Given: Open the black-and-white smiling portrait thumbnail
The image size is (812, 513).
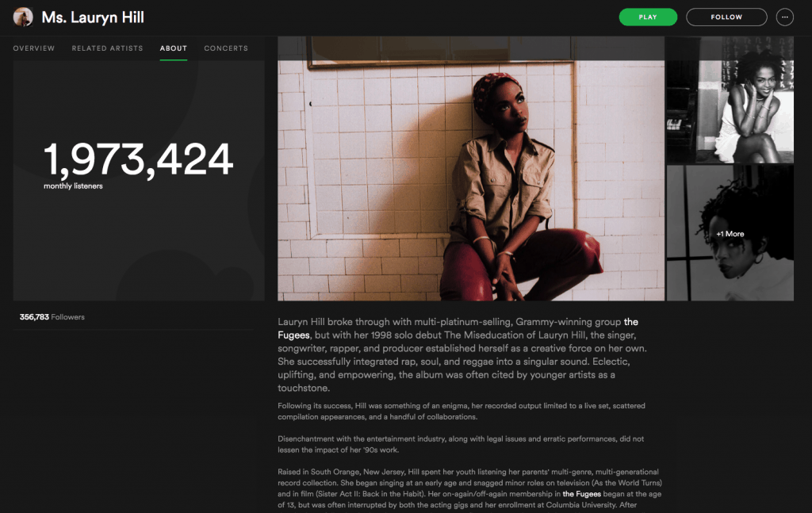Looking at the screenshot, I should coord(730,100).
